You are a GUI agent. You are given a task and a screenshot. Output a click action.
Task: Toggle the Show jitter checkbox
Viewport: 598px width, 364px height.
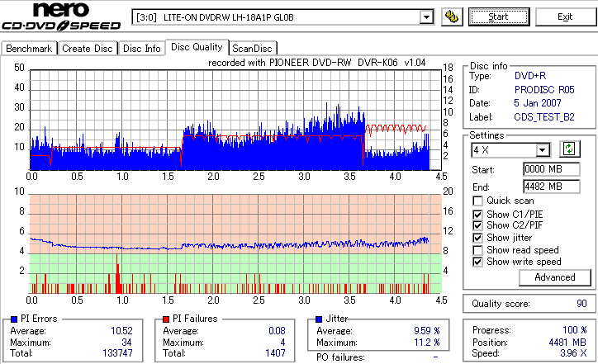tap(477, 238)
